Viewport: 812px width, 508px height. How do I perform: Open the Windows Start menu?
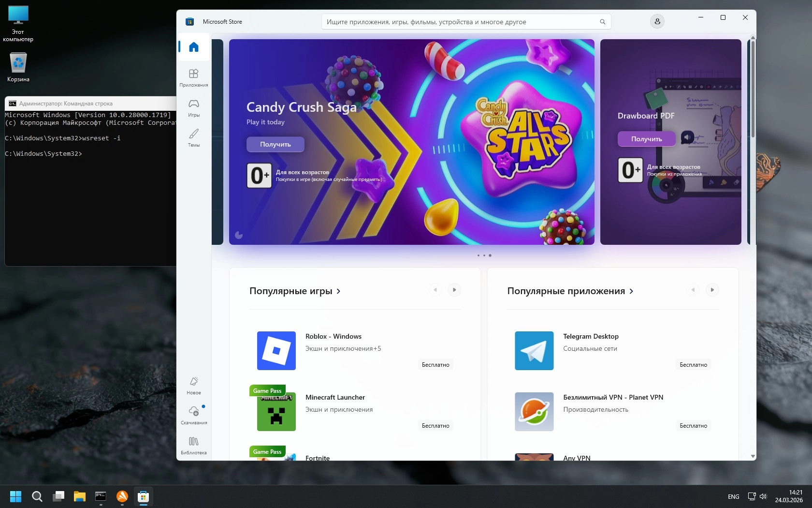(16, 496)
